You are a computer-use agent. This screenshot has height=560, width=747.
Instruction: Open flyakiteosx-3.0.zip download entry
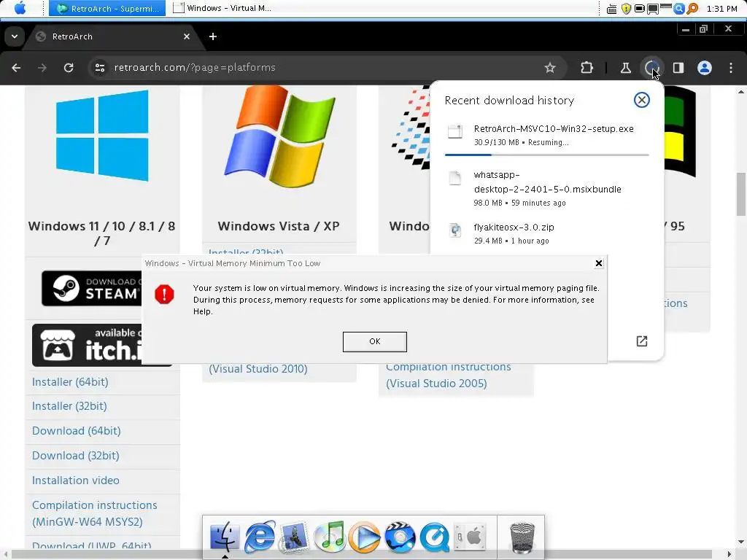pyautogui.click(x=547, y=233)
